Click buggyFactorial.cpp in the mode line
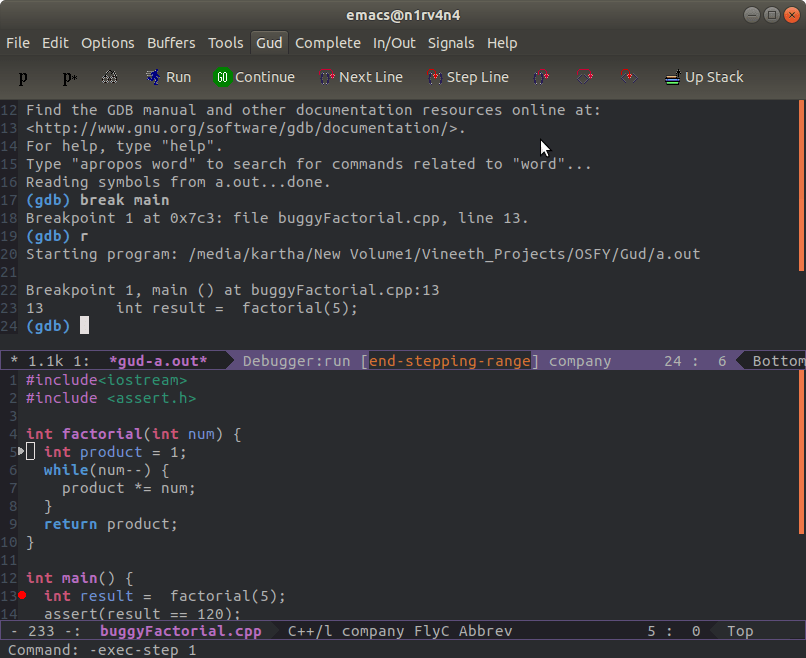The width and height of the screenshot is (806, 658). tap(180, 631)
